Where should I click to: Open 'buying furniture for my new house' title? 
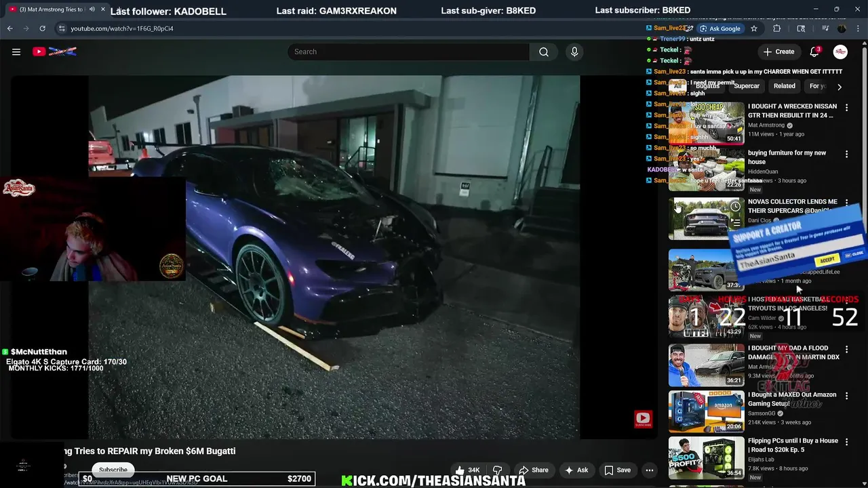tap(787, 157)
